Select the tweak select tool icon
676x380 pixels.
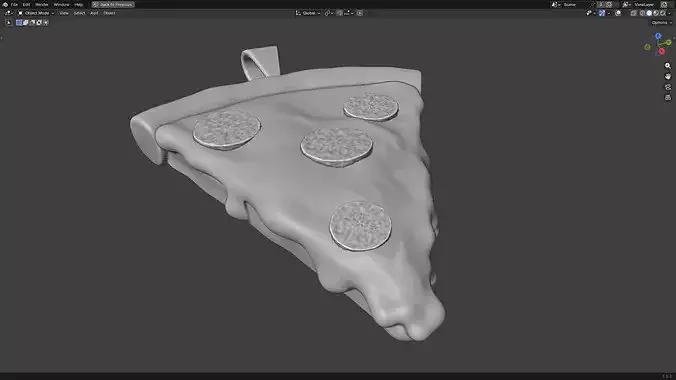tap(9, 22)
